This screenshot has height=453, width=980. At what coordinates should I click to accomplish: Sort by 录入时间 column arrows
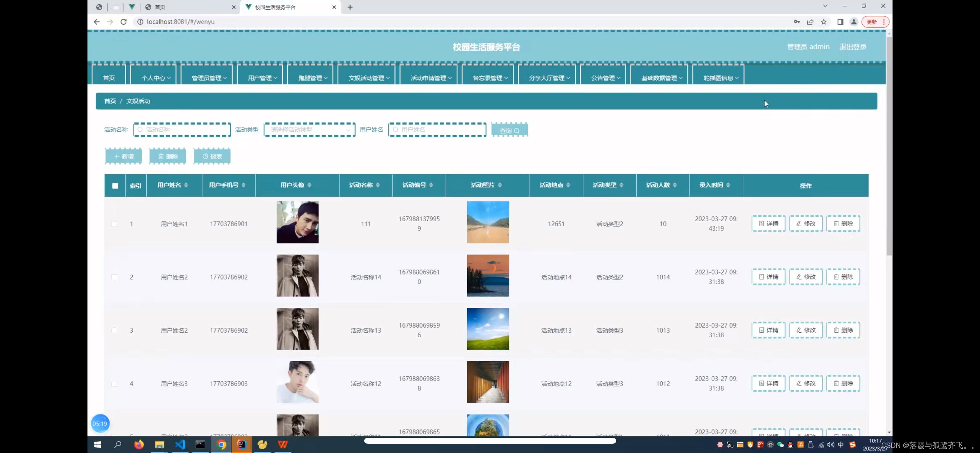[x=728, y=185]
